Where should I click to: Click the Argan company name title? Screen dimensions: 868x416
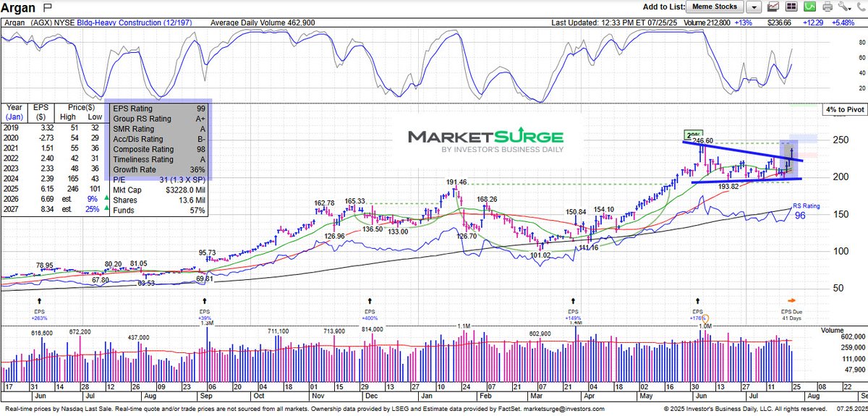[x=20, y=7]
